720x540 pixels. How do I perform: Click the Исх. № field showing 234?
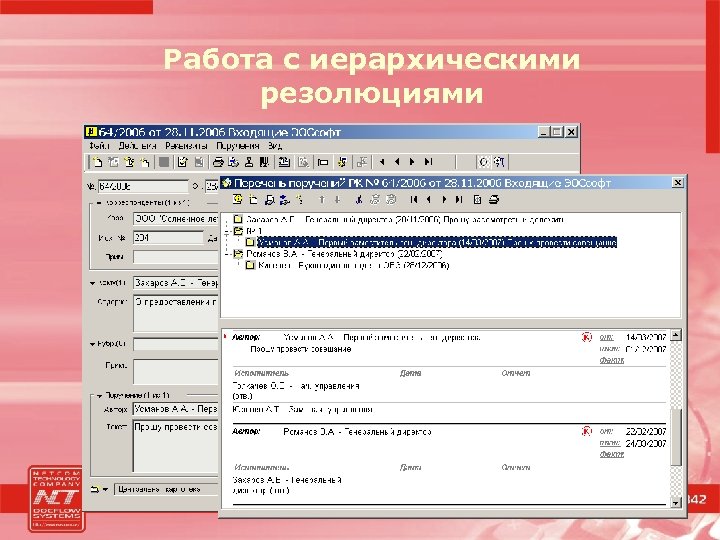click(x=168, y=238)
